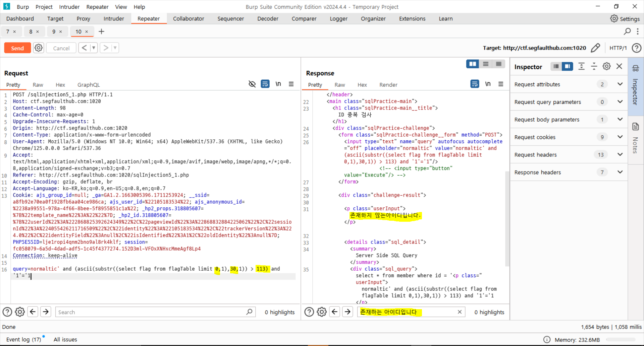Open the View menu
The image size is (644, 346).
point(121,7)
